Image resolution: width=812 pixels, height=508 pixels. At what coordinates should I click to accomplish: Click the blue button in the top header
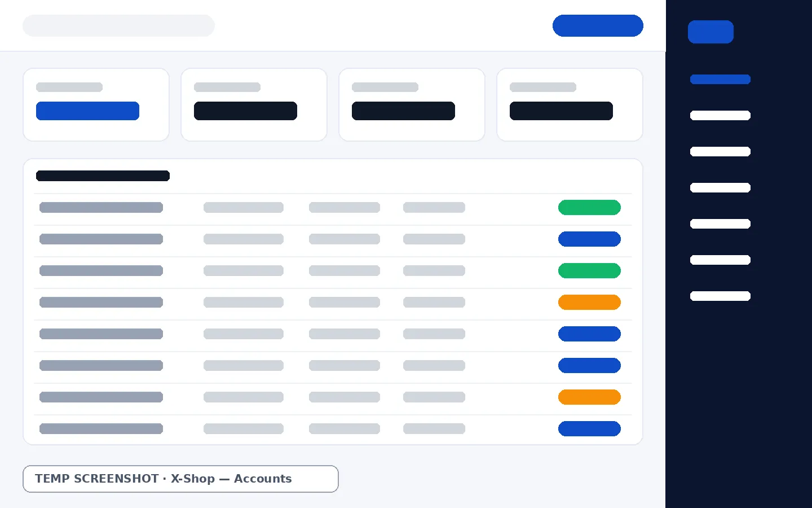point(598,25)
